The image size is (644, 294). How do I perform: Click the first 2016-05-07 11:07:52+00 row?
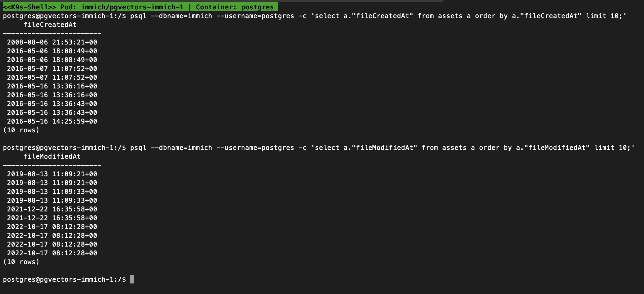coord(52,69)
